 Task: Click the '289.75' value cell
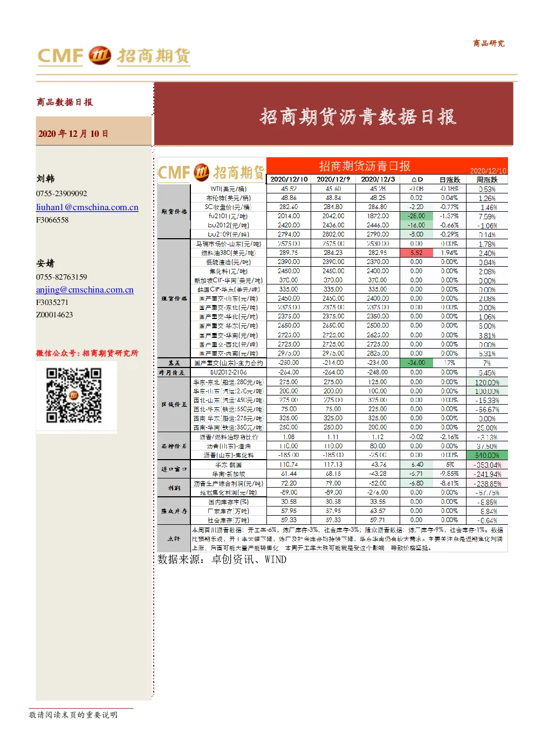coord(289,253)
